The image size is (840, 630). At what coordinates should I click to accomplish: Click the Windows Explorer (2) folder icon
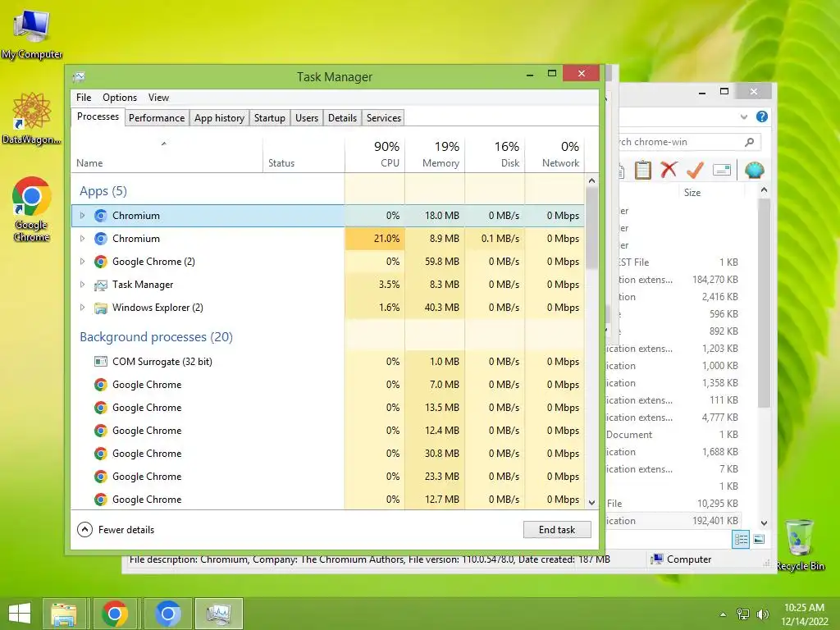[x=100, y=308]
